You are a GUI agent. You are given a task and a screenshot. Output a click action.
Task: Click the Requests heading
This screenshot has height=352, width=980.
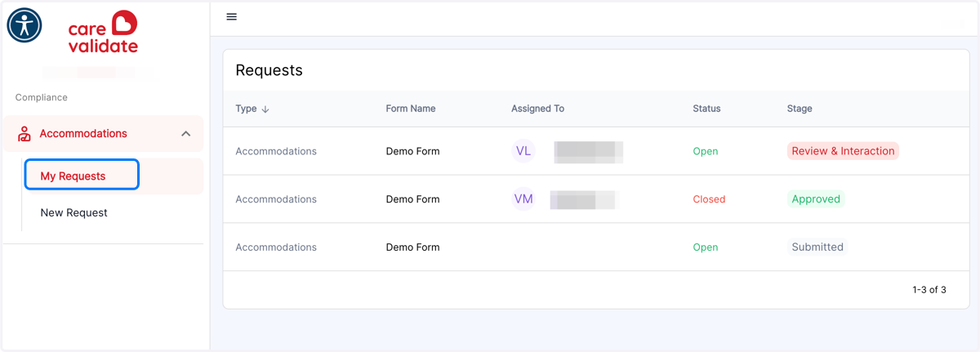point(269,70)
